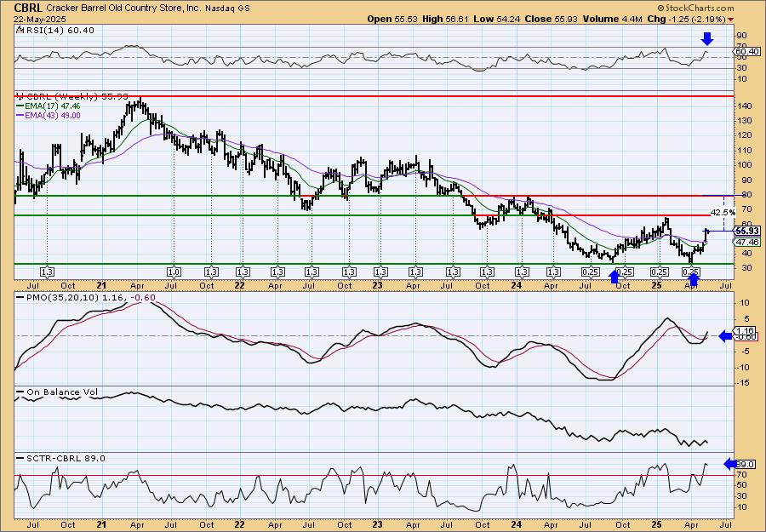The image size is (766, 532).
Task: Click the 40 price axis label
Action: click(x=746, y=253)
